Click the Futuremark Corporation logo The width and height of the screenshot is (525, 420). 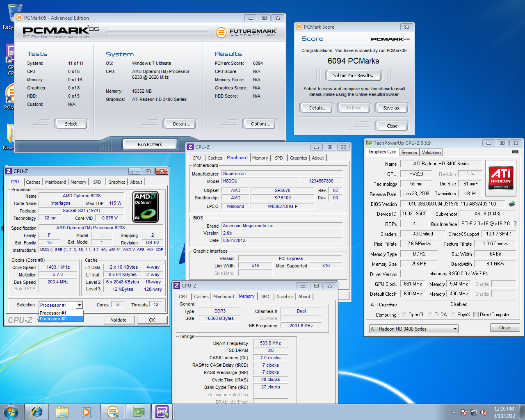point(247,32)
